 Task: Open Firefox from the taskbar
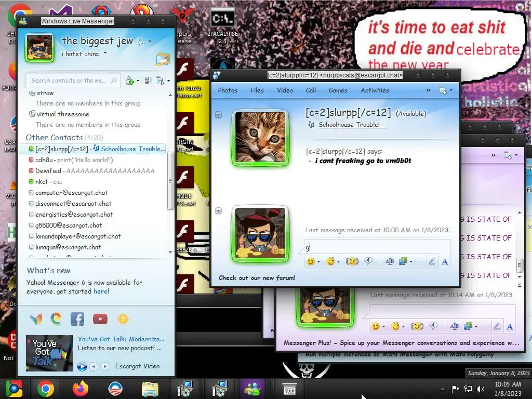81,389
